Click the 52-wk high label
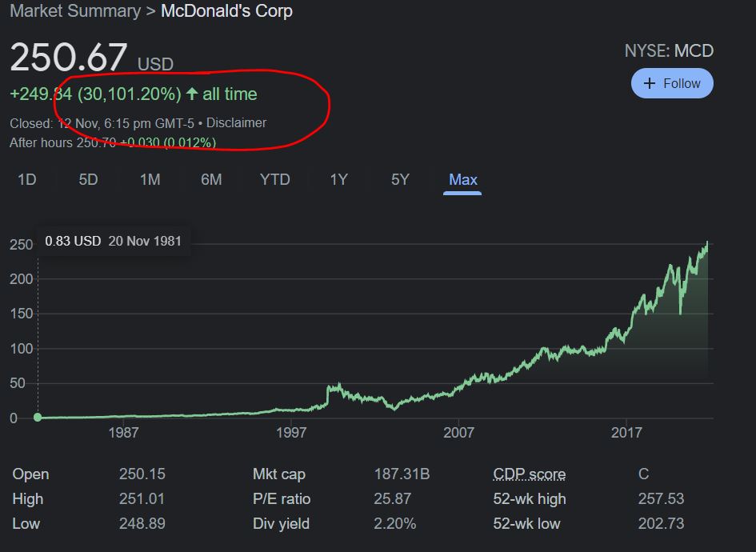The height and width of the screenshot is (552, 756). pos(529,499)
